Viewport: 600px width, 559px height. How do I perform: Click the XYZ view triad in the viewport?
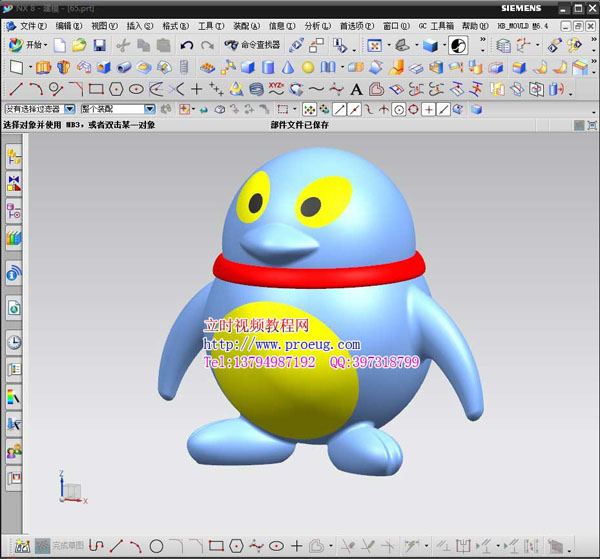click(x=73, y=487)
